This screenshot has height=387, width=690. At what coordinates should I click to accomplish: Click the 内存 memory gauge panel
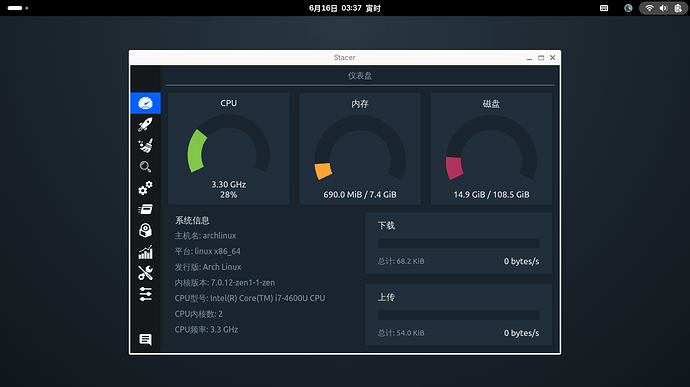(x=360, y=149)
